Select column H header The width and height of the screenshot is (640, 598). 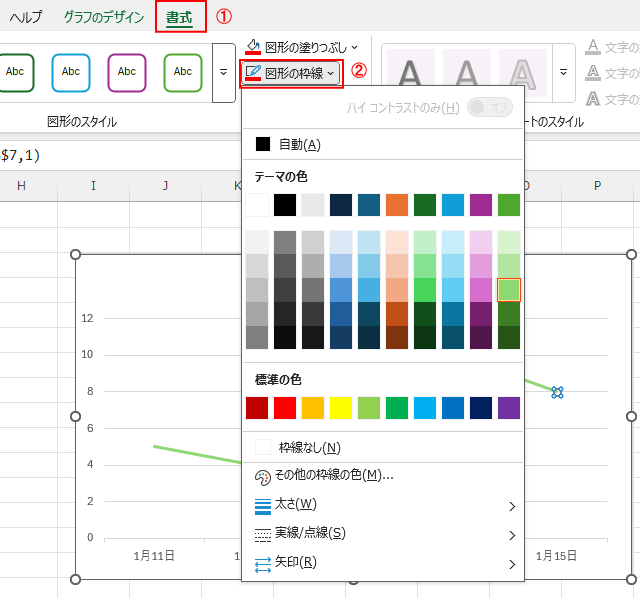pyautogui.click(x=21, y=186)
